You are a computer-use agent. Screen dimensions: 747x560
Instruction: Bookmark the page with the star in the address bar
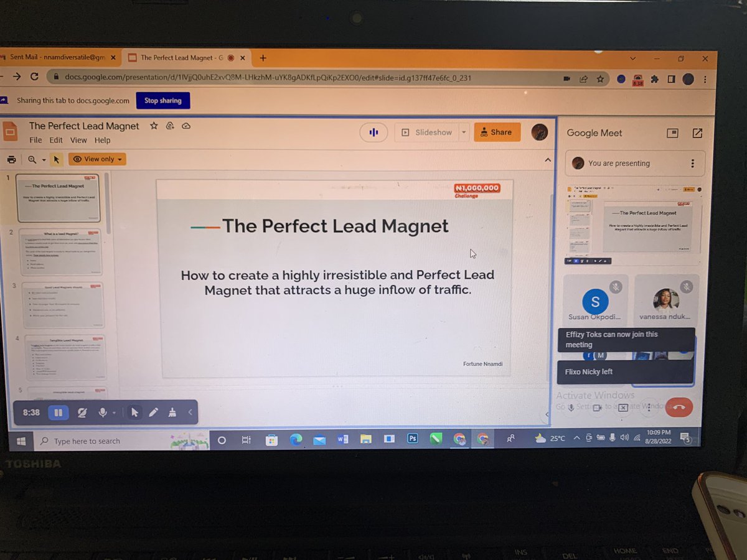(x=600, y=79)
